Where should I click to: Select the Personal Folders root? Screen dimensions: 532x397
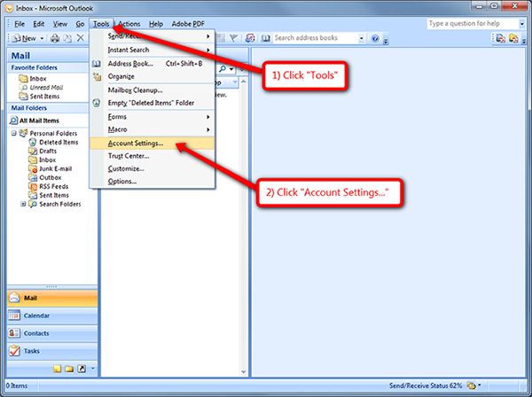click(48, 133)
